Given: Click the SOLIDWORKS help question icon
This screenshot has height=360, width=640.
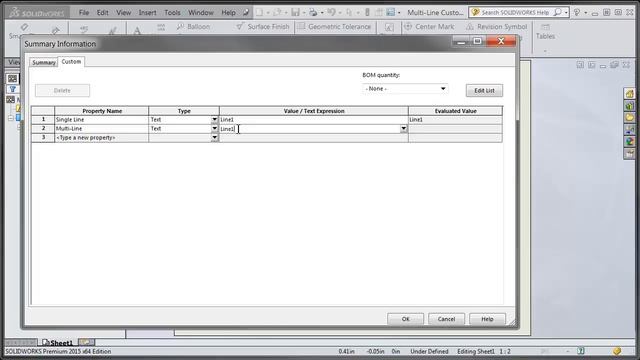Looking at the screenshot, I should (x=577, y=13).
